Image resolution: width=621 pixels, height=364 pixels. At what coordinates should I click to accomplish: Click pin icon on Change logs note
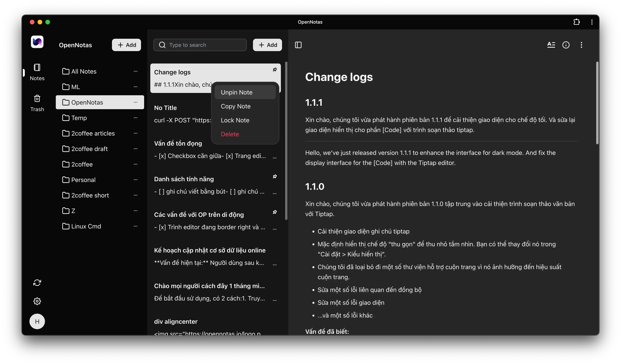(274, 70)
